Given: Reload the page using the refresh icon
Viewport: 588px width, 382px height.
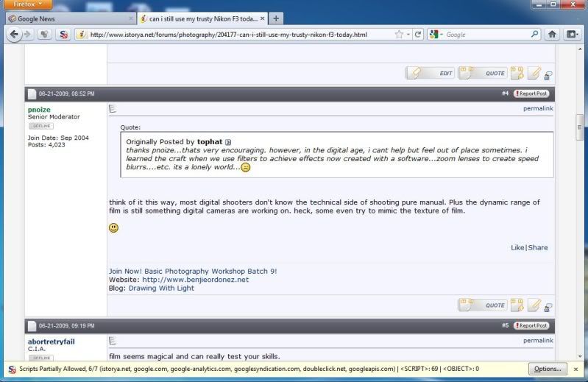Looking at the screenshot, I should click(417, 35).
